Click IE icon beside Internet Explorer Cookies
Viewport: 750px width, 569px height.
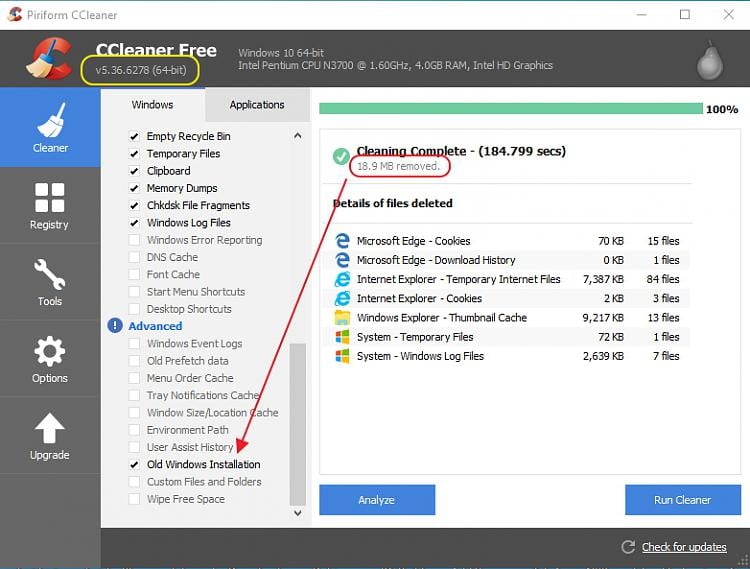pyautogui.click(x=342, y=298)
